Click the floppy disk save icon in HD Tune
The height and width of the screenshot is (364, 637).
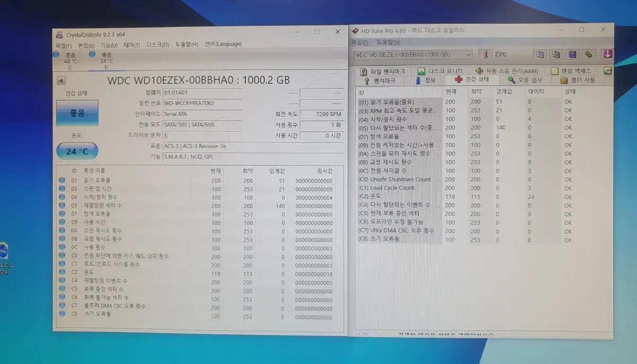click(572, 55)
